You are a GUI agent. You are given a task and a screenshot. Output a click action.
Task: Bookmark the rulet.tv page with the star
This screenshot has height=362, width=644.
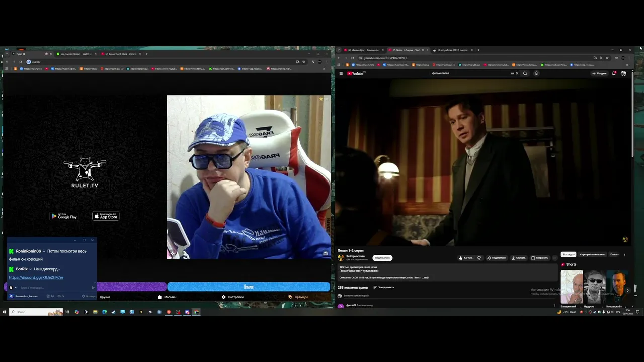coord(303,62)
